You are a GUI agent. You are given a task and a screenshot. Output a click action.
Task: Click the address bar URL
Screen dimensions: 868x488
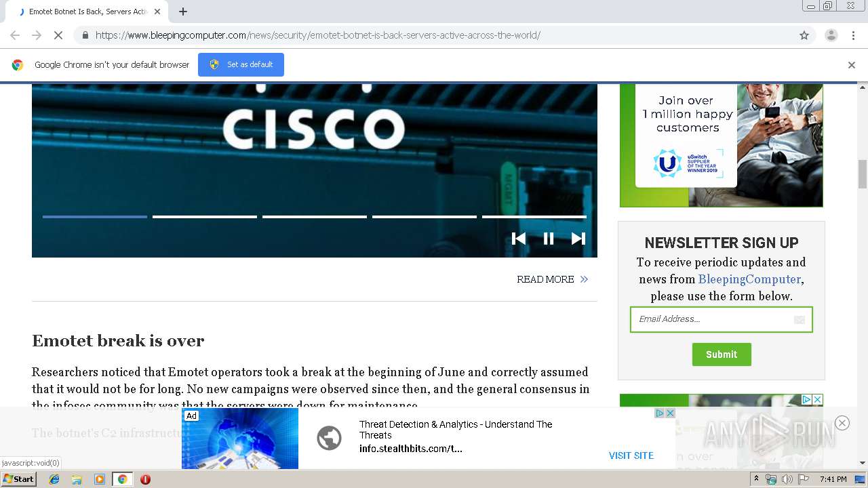(317, 35)
